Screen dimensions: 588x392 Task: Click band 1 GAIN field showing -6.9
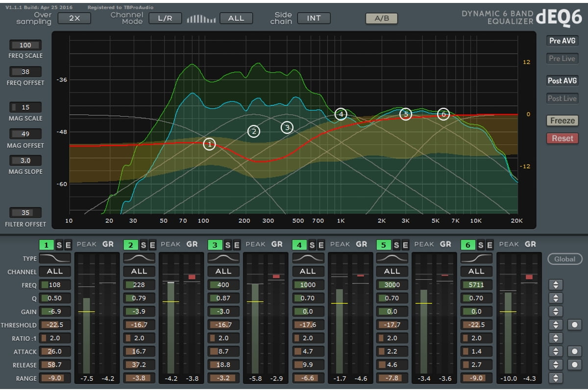pyautogui.click(x=55, y=311)
